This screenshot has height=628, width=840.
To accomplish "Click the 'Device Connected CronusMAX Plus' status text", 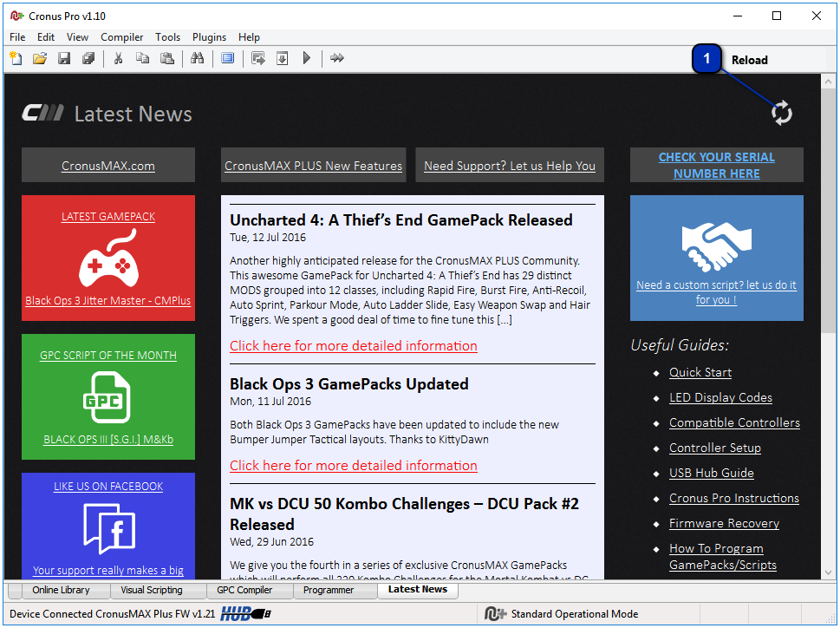I will (x=112, y=614).
